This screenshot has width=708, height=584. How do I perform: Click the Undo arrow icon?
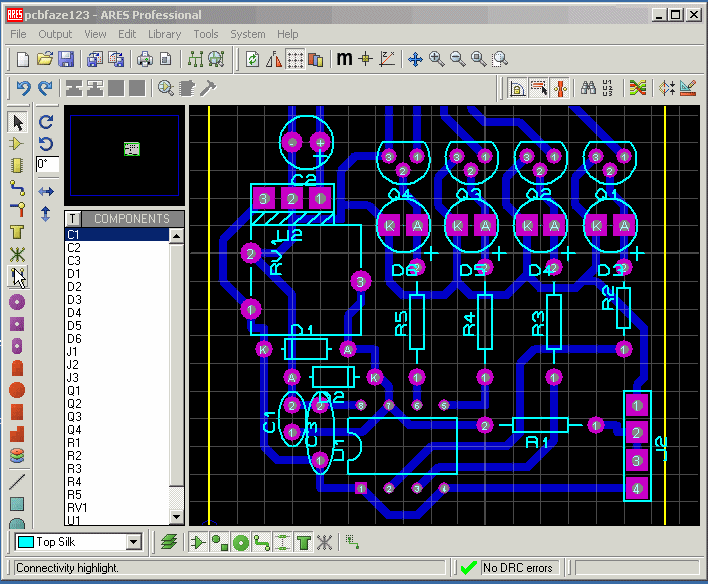[x=23, y=88]
